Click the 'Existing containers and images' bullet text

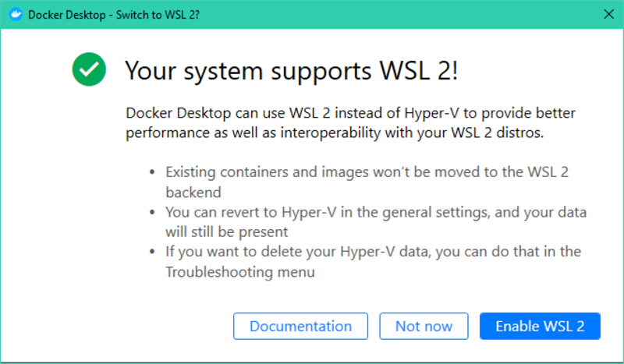367,172
